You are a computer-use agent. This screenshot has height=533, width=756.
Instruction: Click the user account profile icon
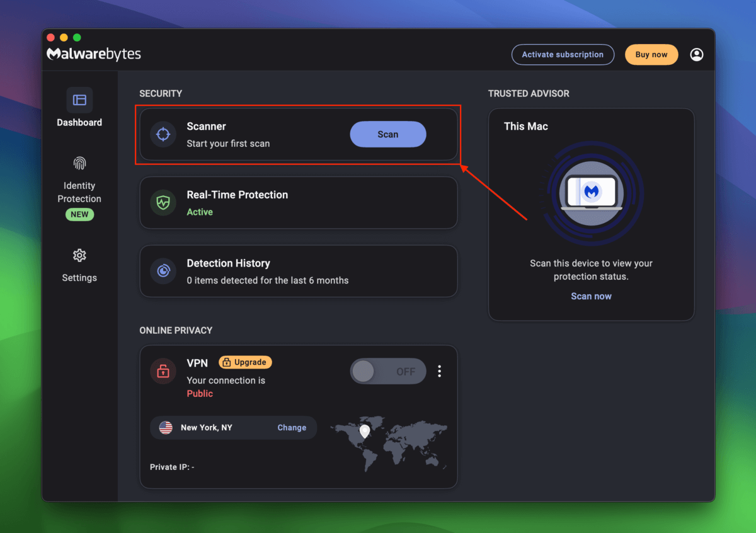pos(697,55)
